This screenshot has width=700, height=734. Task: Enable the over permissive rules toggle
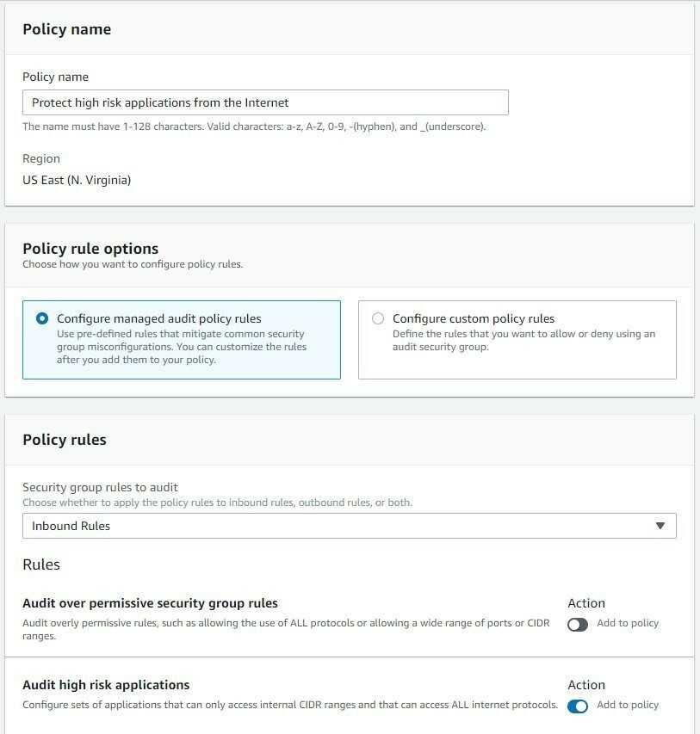coord(577,625)
